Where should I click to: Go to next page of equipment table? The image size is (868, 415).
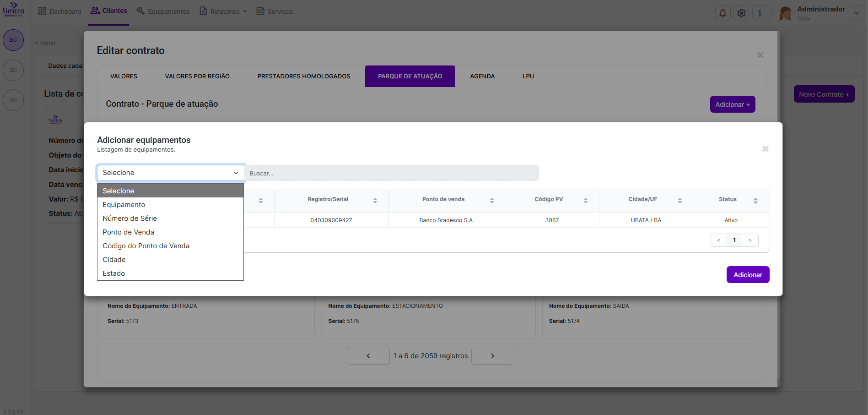749,240
